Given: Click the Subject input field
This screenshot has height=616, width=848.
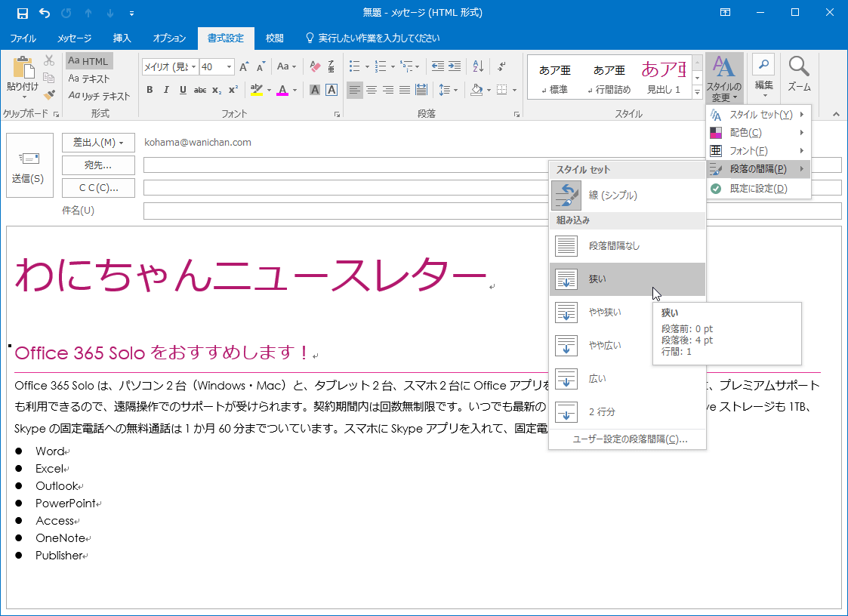Looking at the screenshot, I should (x=492, y=211).
